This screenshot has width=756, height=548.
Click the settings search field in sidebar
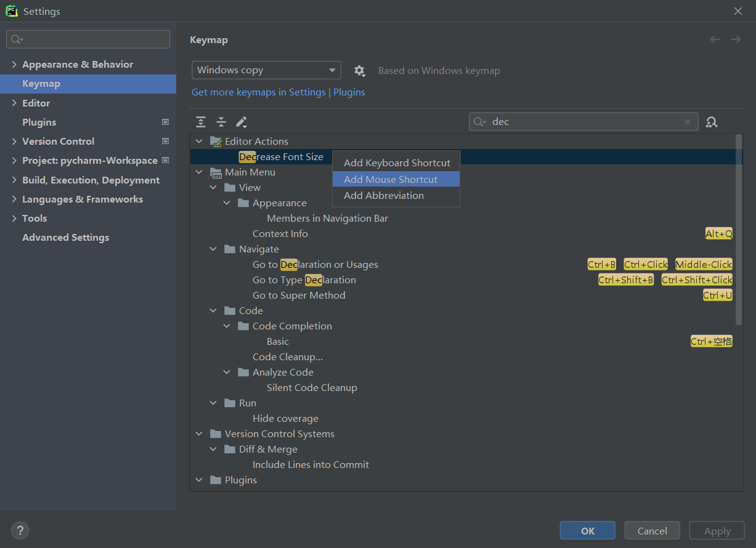coord(88,39)
